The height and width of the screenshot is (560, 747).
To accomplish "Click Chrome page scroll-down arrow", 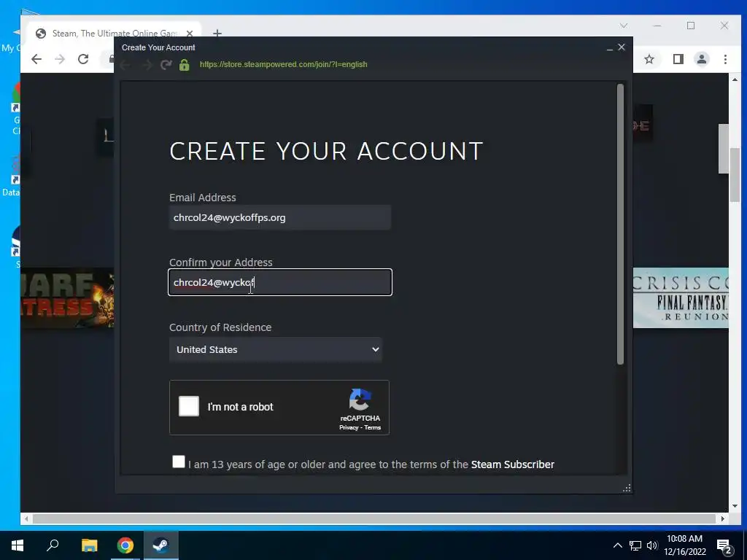I will 735,506.
